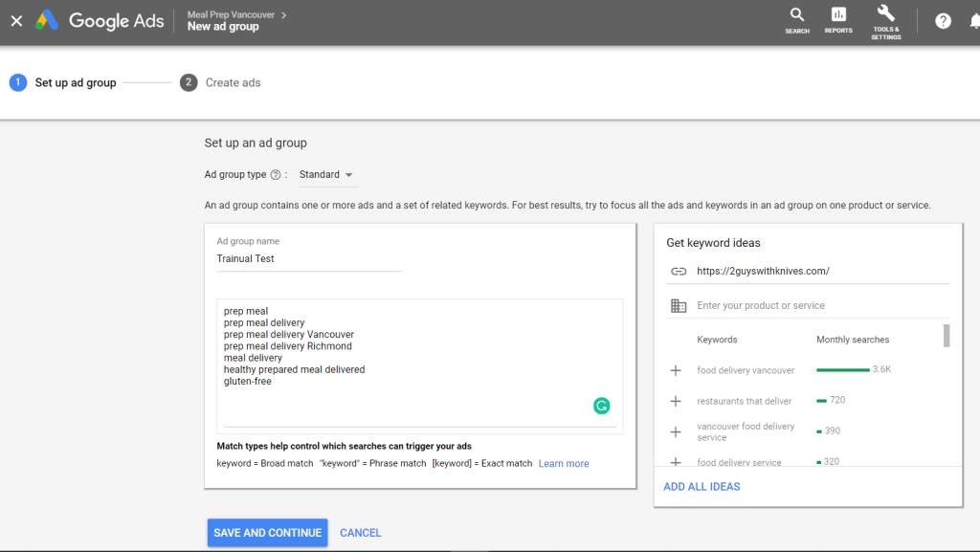
Task: Open the notifications bell icon
Action: [973, 22]
